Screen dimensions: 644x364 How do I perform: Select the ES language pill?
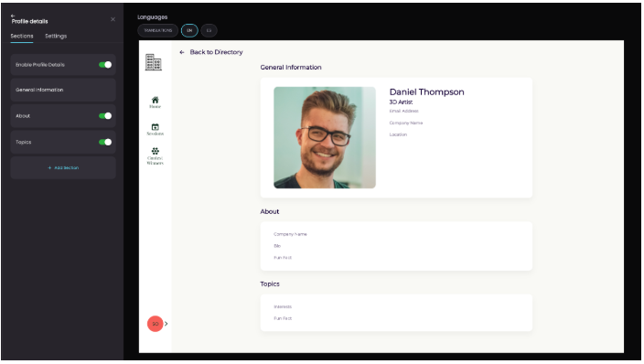[209, 30]
